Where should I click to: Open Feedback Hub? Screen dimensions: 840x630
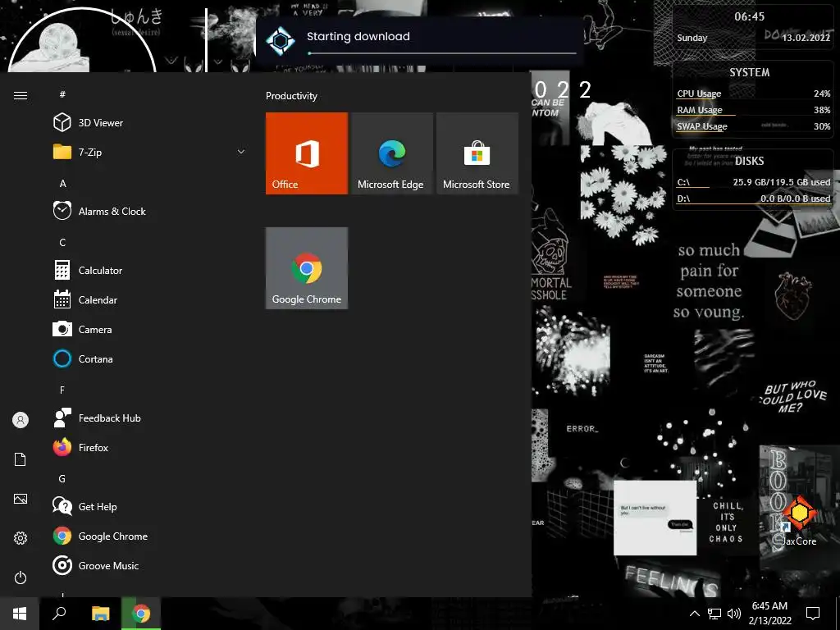(x=149, y=418)
